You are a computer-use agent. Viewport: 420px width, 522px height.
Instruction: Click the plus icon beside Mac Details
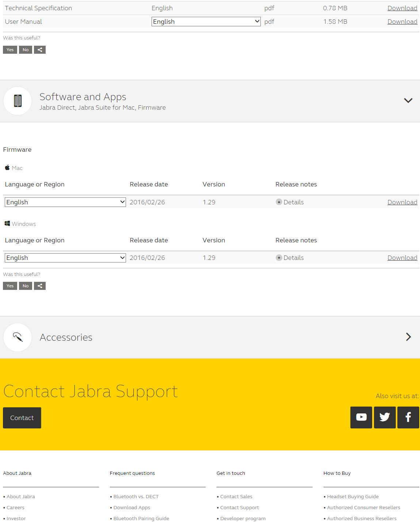279,202
